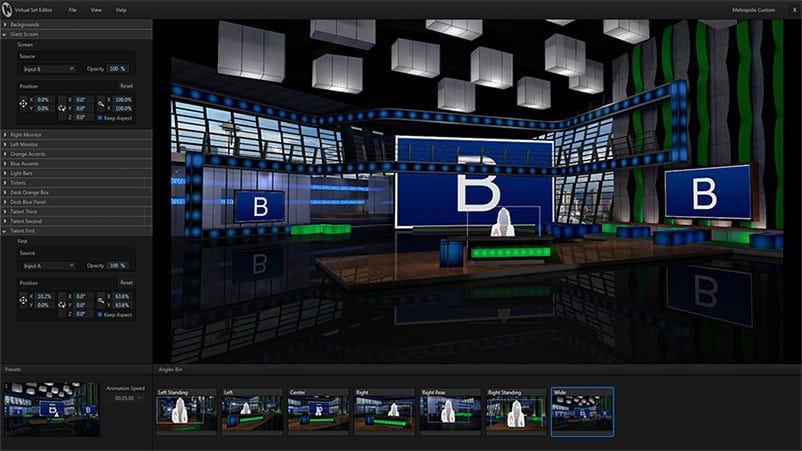Toggle Keep Aspect for Talent First
Viewport: 802px width, 451px height.
tap(100, 314)
